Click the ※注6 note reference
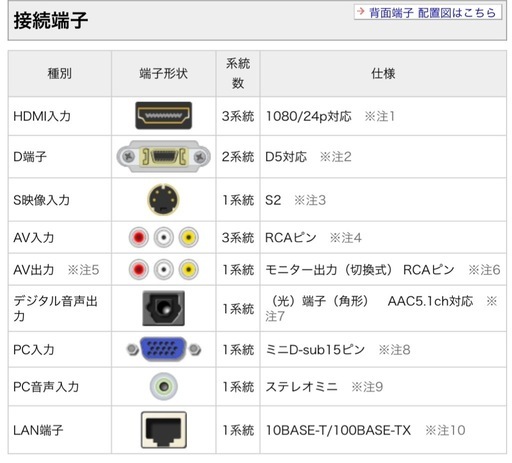This screenshot has width=512, height=463. click(x=484, y=270)
